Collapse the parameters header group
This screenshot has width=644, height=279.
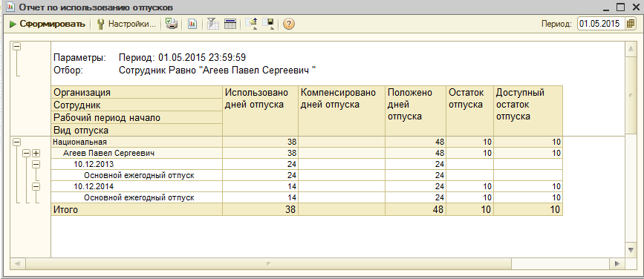(x=17, y=47)
